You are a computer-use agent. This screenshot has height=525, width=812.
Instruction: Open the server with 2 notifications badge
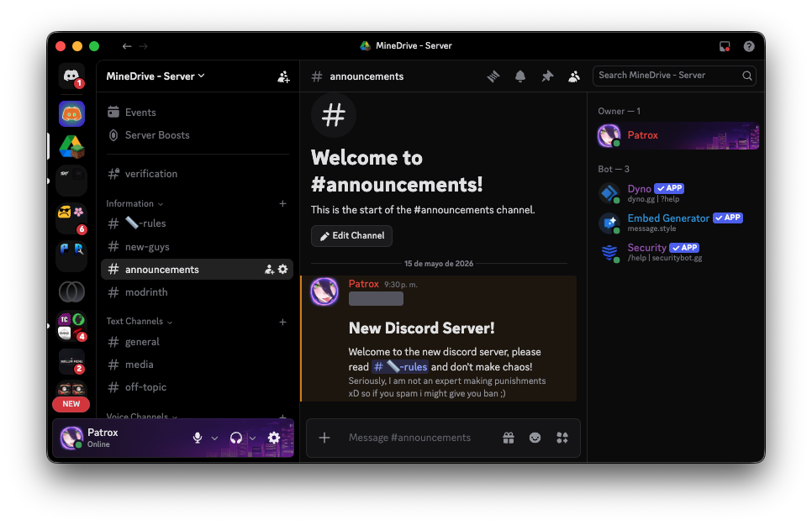(x=71, y=361)
